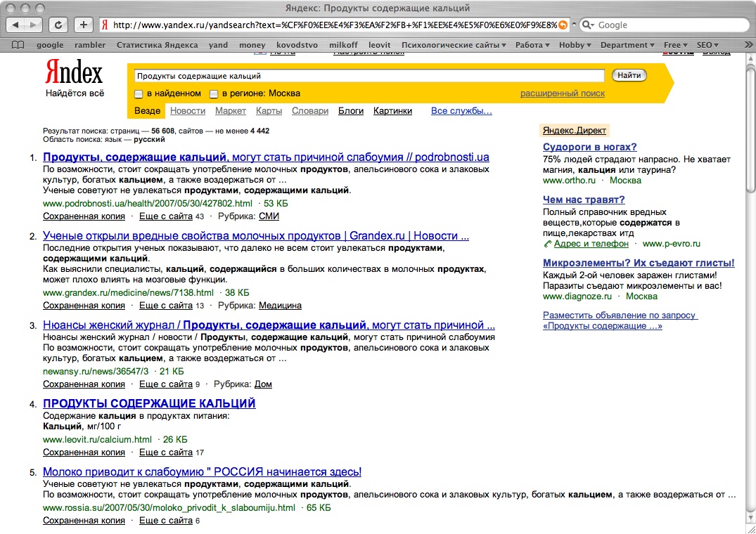Switch to the 'Новости' search tab
Image resolution: width=756 pixels, height=534 pixels.
(x=188, y=111)
